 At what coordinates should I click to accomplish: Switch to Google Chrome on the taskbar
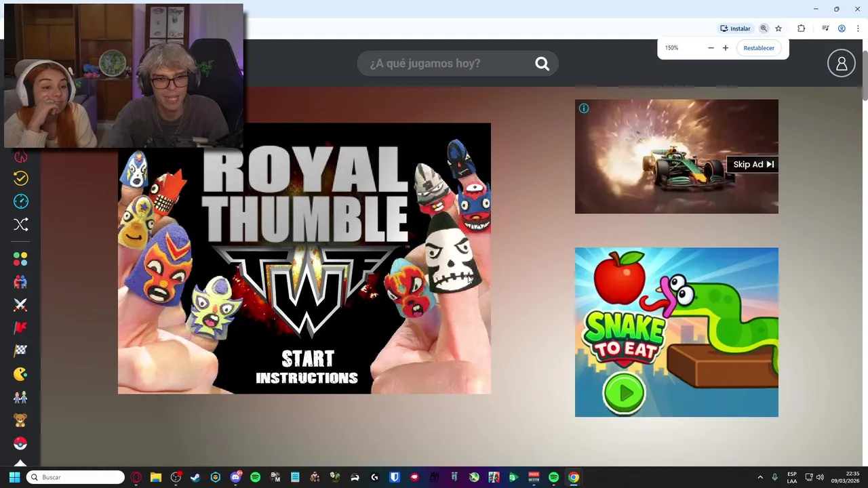point(574,477)
